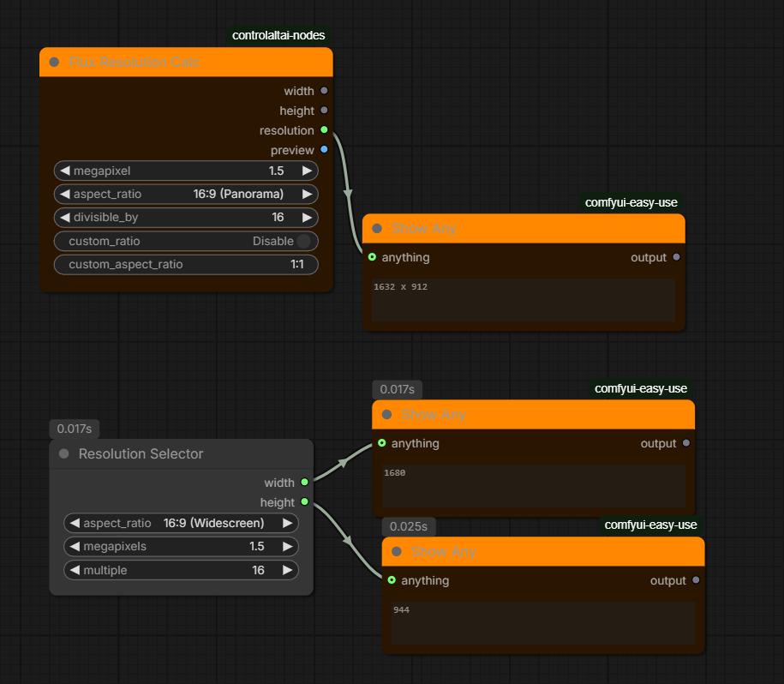
Task: Select previous aspect_ratio before 16:9 (Widescreen)
Action: pos(75,523)
